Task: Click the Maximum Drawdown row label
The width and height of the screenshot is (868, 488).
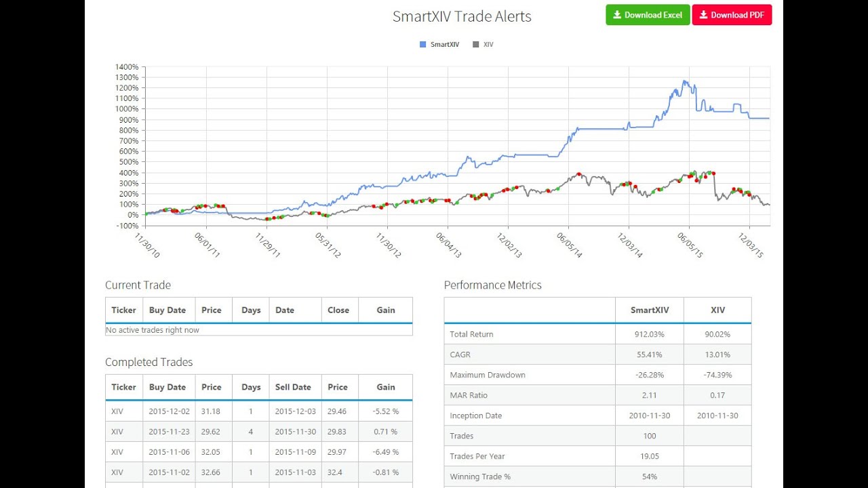Action: coord(488,375)
